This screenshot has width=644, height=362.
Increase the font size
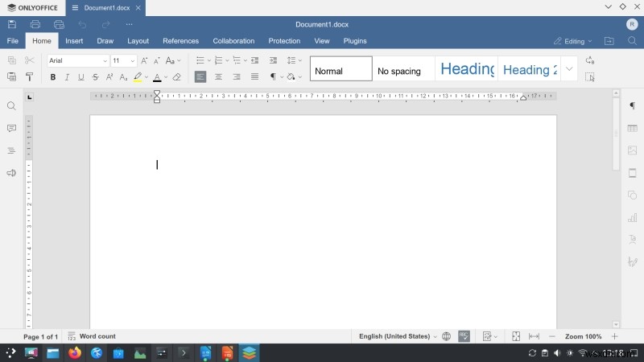click(x=144, y=61)
